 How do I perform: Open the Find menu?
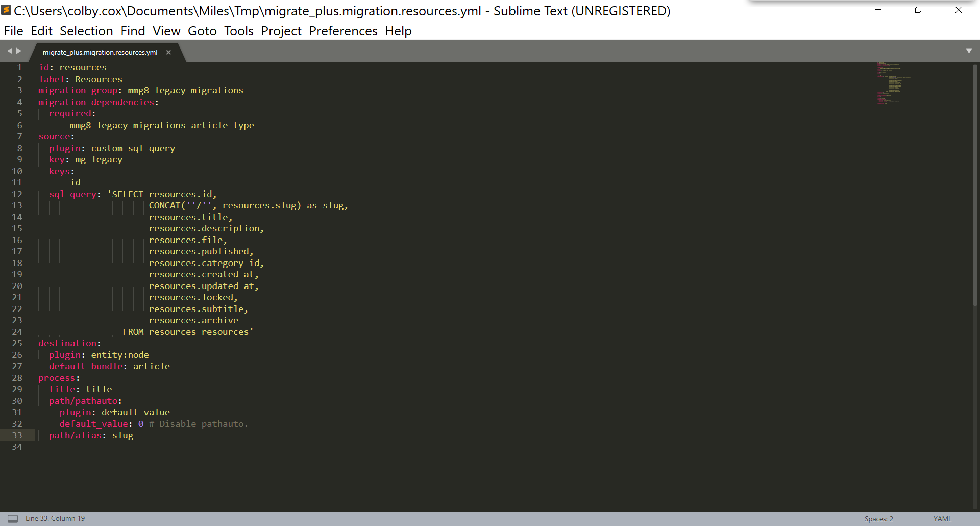click(x=133, y=31)
